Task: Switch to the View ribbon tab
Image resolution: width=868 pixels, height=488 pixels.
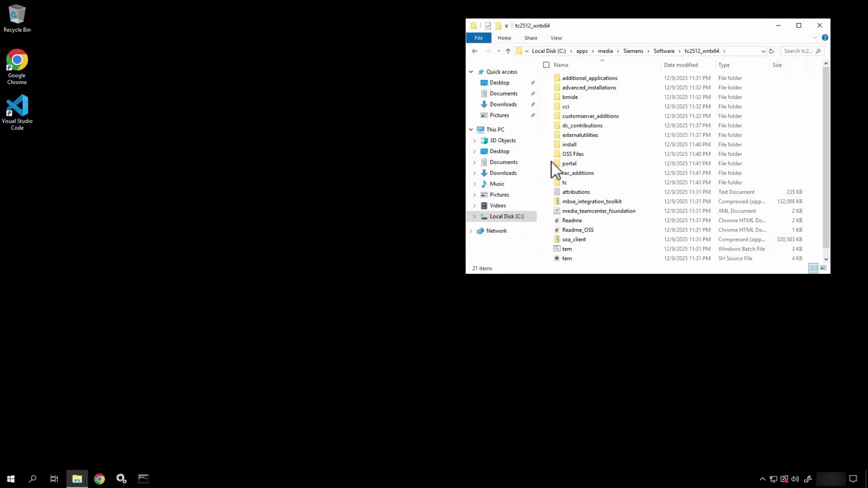Action: pyautogui.click(x=556, y=38)
